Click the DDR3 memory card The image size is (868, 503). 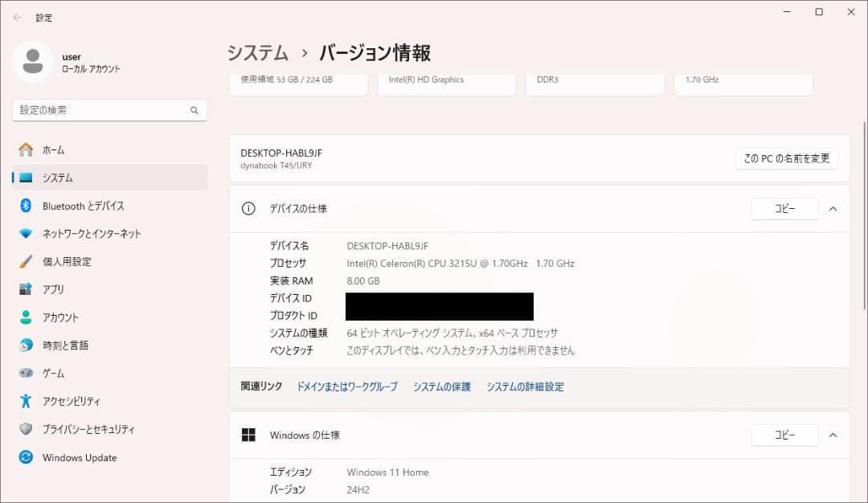pos(595,84)
